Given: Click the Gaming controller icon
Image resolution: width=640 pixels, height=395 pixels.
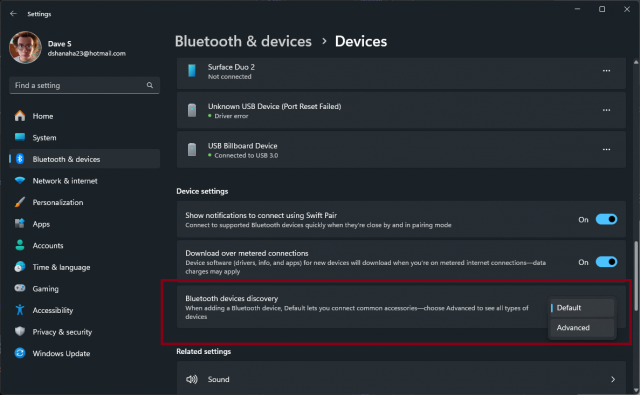Looking at the screenshot, I should pyautogui.click(x=20, y=288).
